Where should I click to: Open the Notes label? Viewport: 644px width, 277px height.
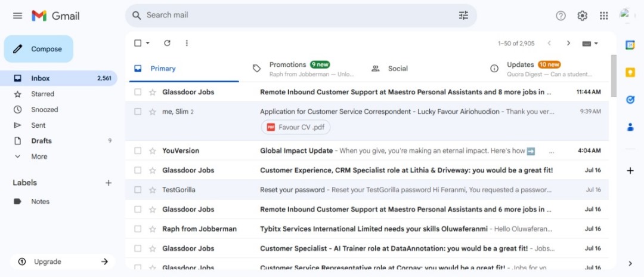[58, 202]
